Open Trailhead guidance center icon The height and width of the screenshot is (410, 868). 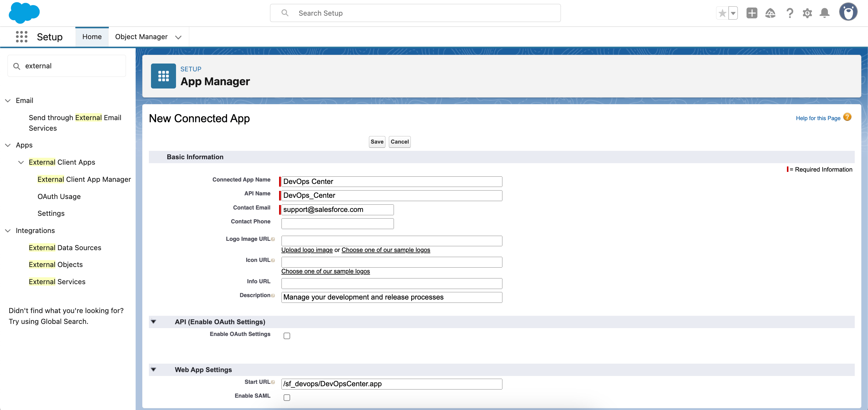click(770, 13)
